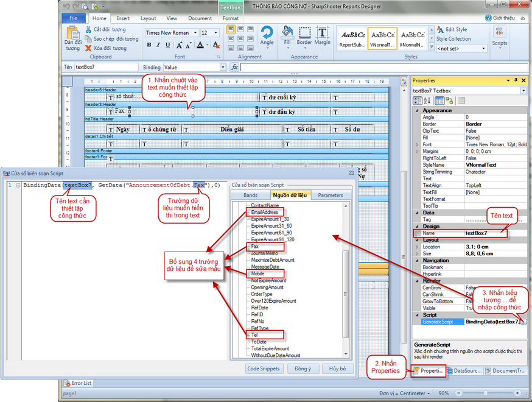This screenshot has height=402, width=532.
Task: Click the Sao chép đối tượng copy icon
Action: (88, 39)
